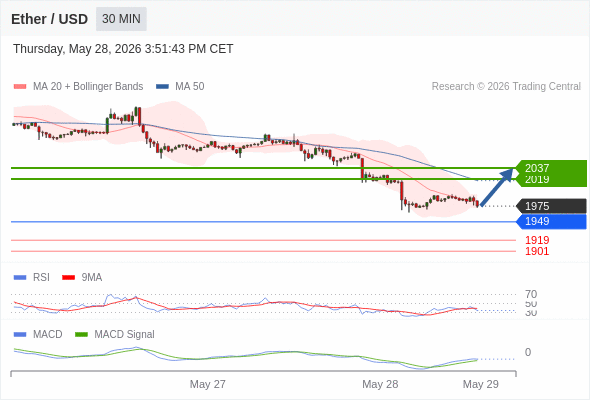Select the 1975 black current price tag

pos(551,206)
